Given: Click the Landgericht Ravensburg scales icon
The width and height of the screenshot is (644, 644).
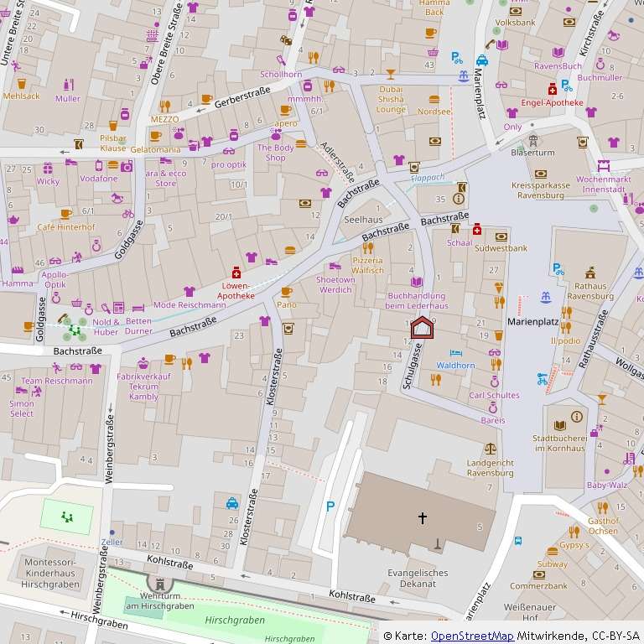Looking at the screenshot, I should click(x=490, y=449).
